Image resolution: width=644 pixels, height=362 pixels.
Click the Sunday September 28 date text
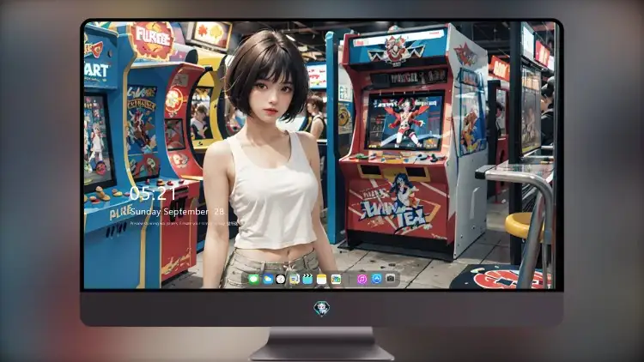[177, 211]
